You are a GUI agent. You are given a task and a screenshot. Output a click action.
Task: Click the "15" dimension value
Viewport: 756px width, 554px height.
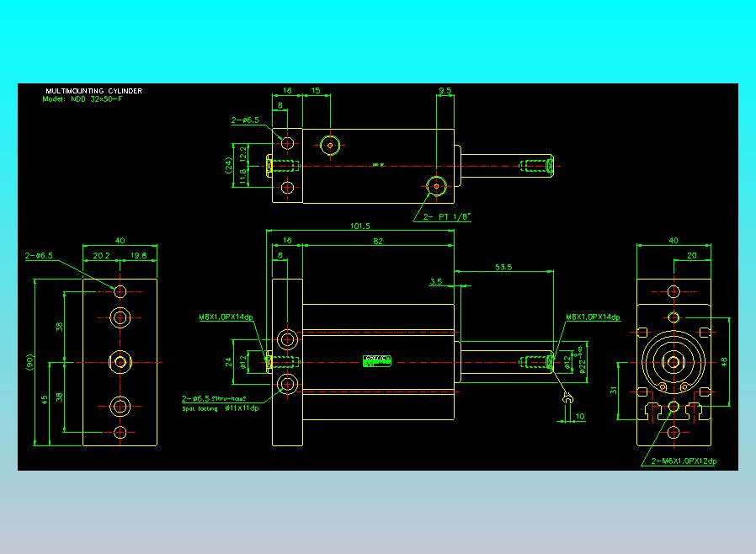coord(316,90)
